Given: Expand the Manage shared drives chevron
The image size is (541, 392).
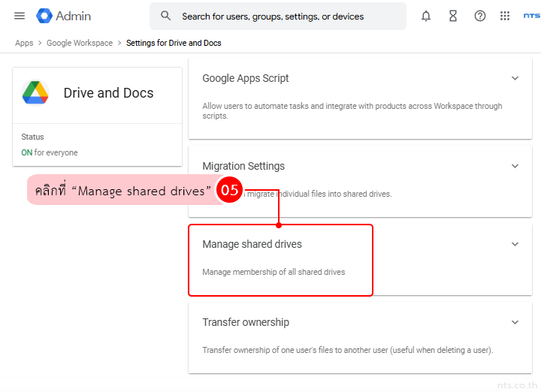Looking at the screenshot, I should (515, 244).
